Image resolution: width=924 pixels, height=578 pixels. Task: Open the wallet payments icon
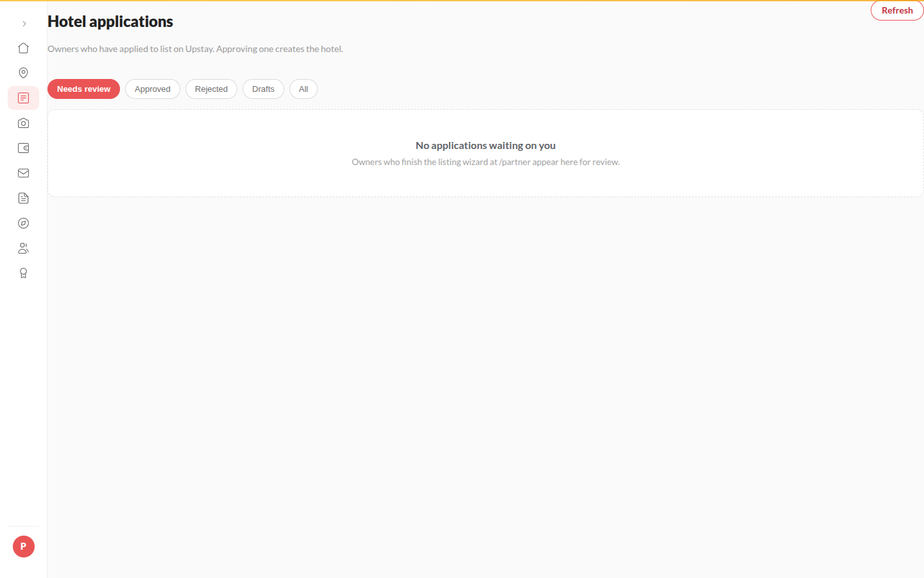[24, 148]
